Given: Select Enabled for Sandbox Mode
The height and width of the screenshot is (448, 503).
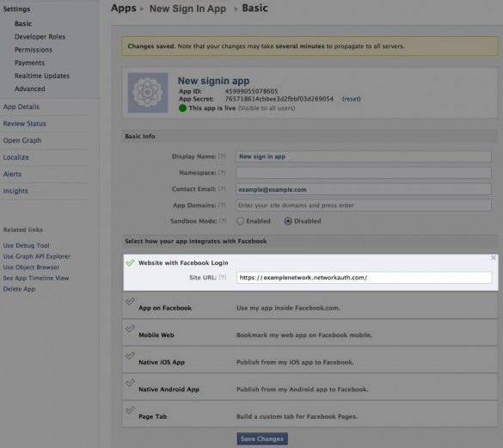Looking at the screenshot, I should pos(240,221).
